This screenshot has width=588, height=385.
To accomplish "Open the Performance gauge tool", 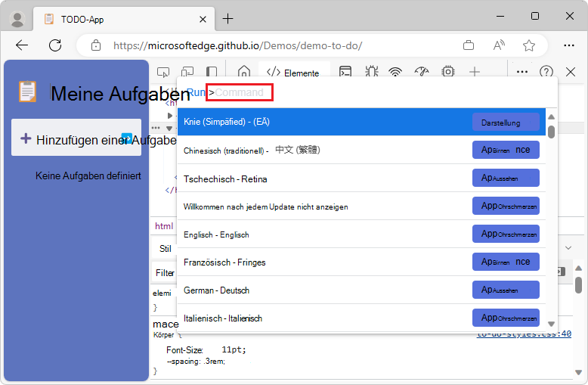I will (x=422, y=71).
